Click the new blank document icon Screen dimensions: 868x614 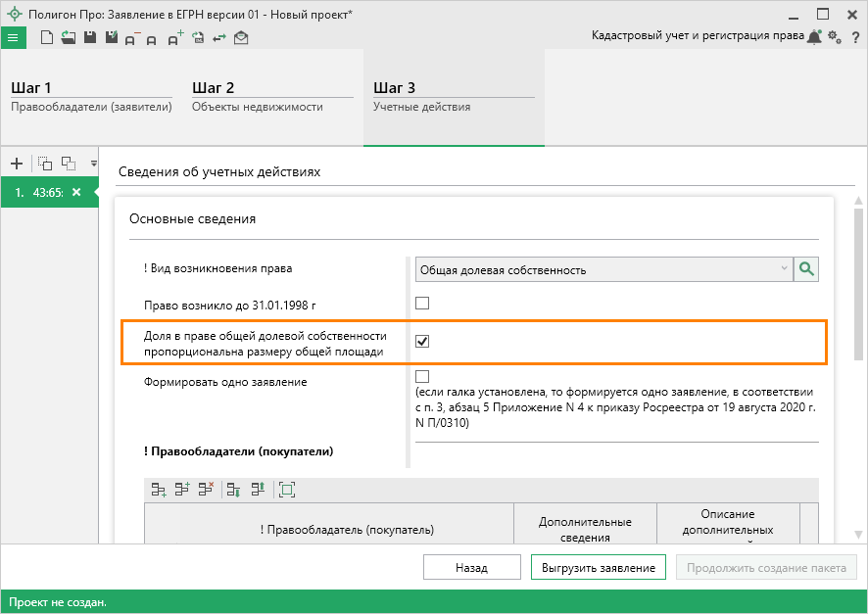pyautogui.click(x=46, y=37)
